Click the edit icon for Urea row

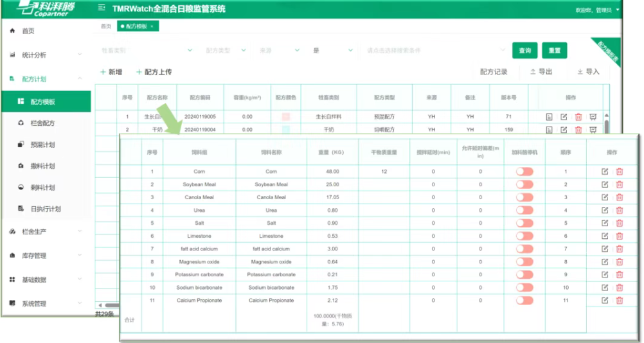[x=605, y=210]
